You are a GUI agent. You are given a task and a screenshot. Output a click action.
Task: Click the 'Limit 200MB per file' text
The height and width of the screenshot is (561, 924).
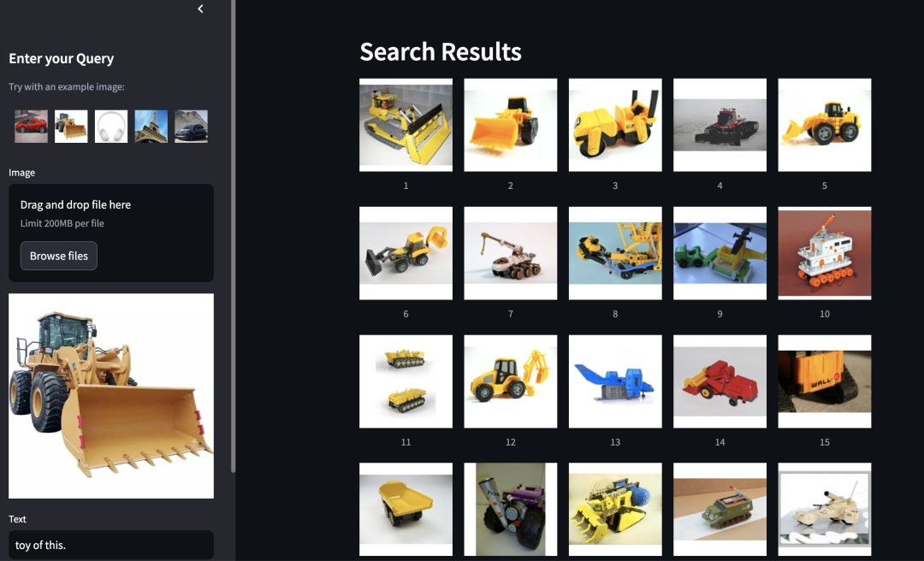click(x=62, y=223)
